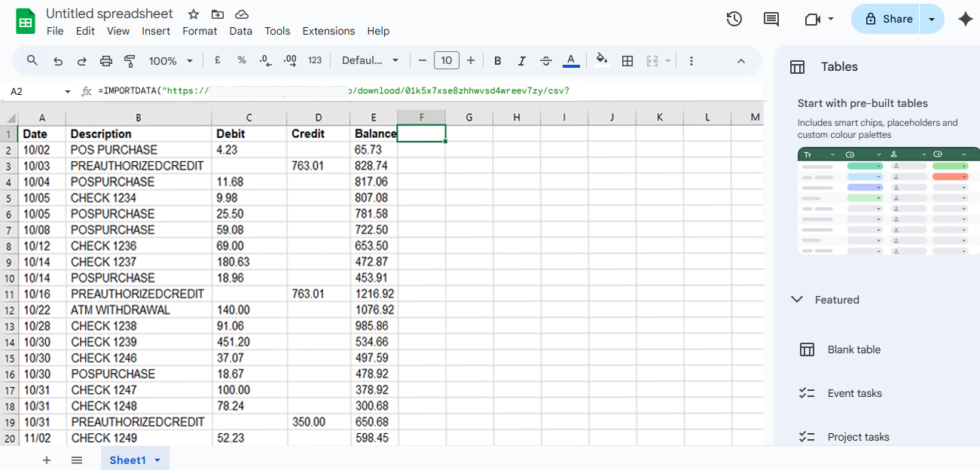Open the name box dropdown arrow
980x470 pixels.
68,91
